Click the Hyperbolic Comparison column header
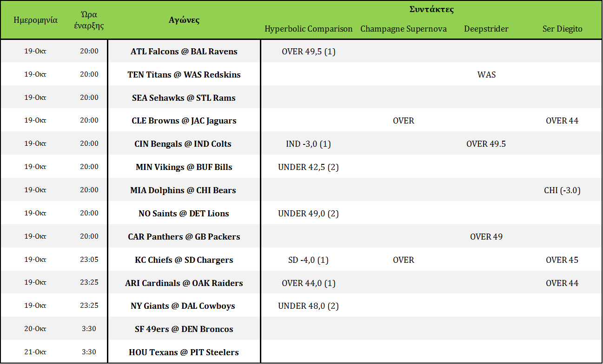 click(309, 29)
